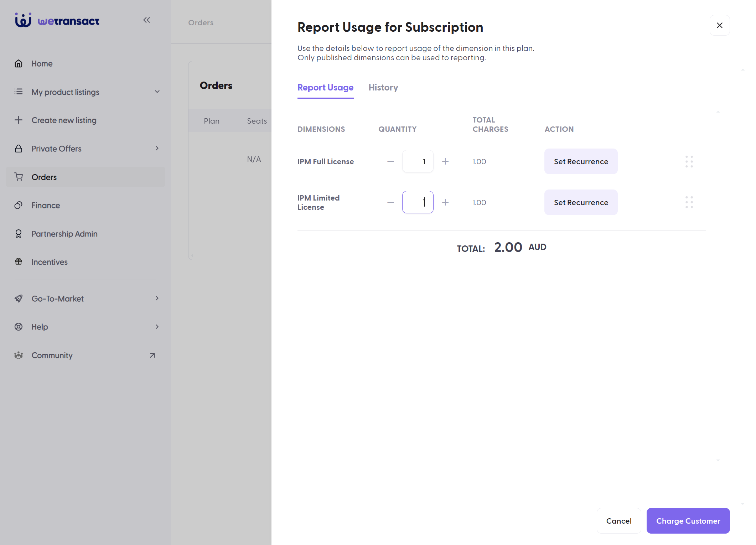Click Orders breadcrumb in header
Viewport: 756px width, 545px height.
click(x=201, y=22)
